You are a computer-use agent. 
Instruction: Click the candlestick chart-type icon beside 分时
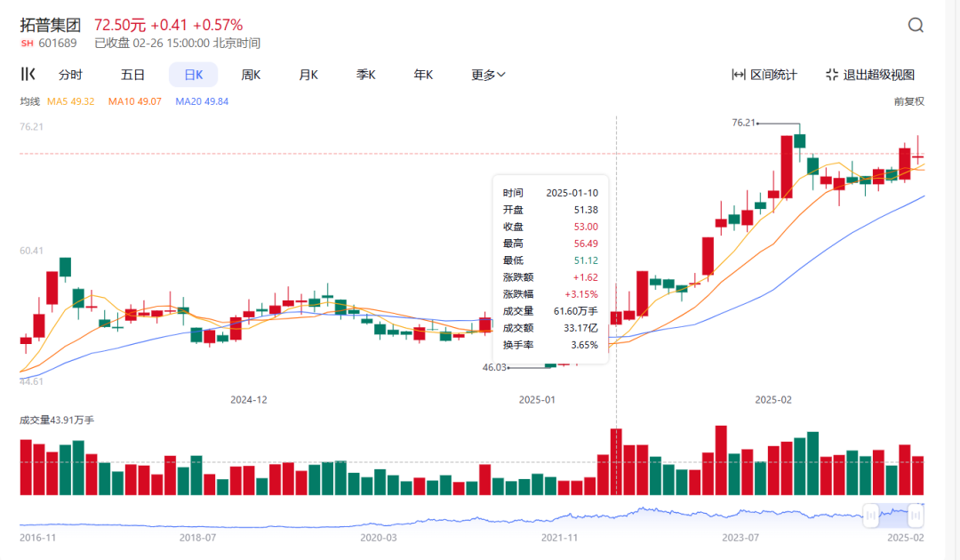pos(28,75)
